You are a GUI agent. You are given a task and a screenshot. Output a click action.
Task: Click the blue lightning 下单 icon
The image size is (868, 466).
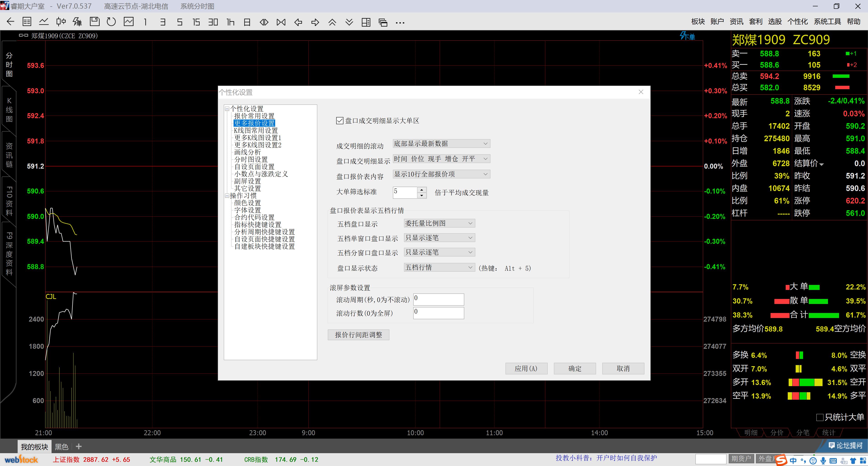687,36
